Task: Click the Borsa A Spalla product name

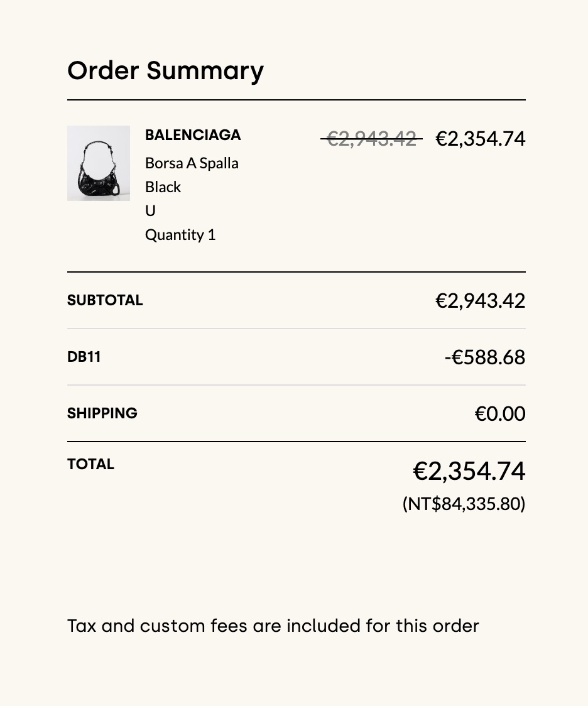Action: tap(192, 163)
